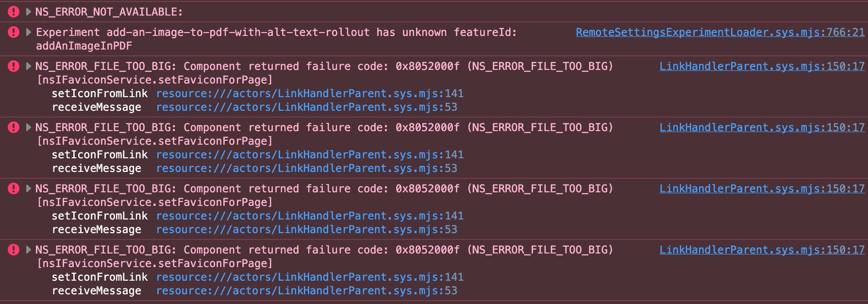
Task: Click the error icon beside NS_ERROR_NOT_AVAILABLE
Action: (14, 12)
